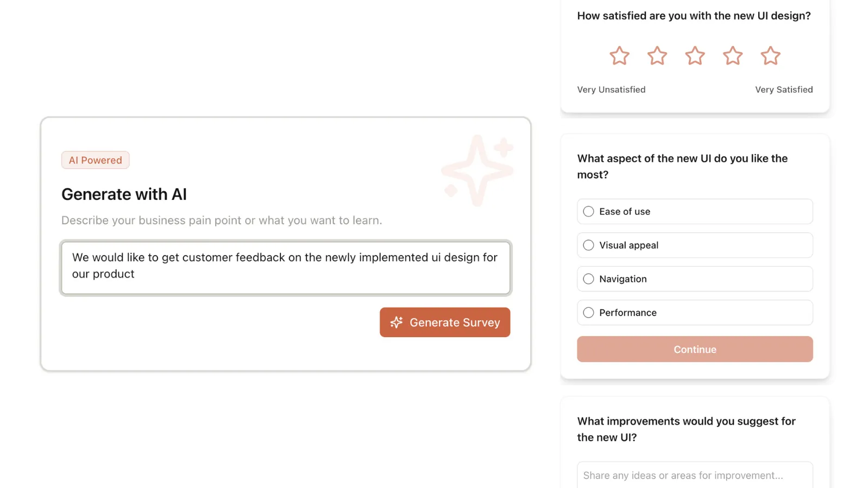Click the Continue button
This screenshot has width=868, height=488.
(695, 350)
